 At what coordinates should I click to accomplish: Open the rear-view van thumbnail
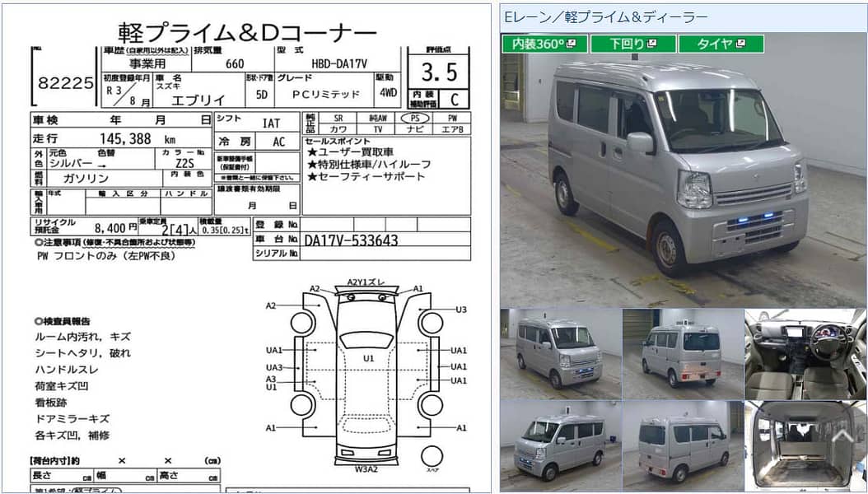point(684,350)
